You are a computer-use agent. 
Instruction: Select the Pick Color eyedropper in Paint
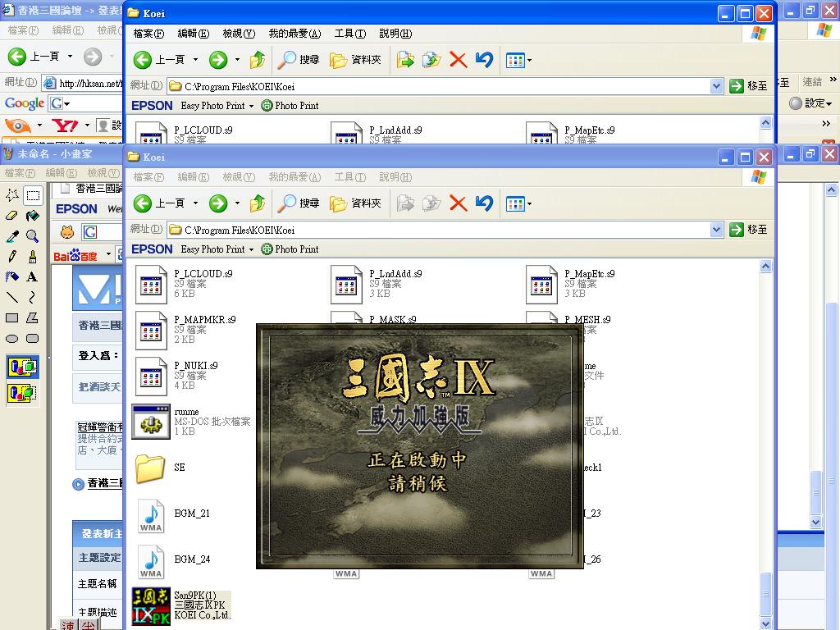click(12, 235)
